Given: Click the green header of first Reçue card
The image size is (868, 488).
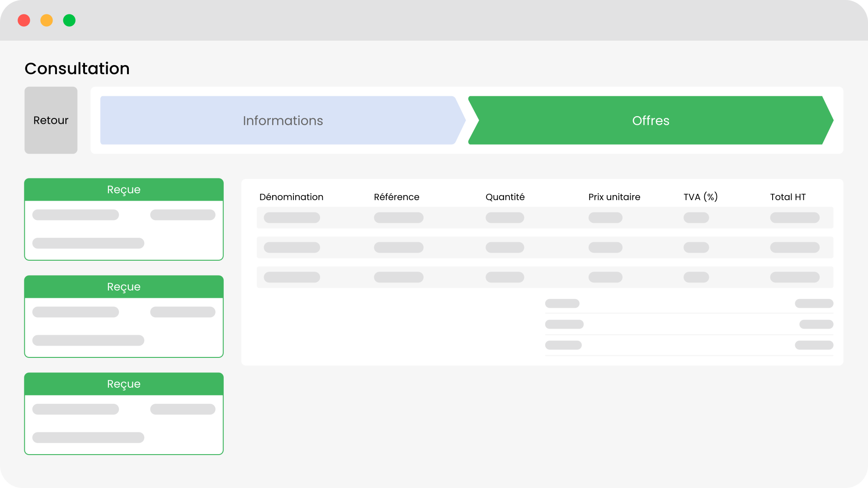Looking at the screenshot, I should click(x=123, y=190).
